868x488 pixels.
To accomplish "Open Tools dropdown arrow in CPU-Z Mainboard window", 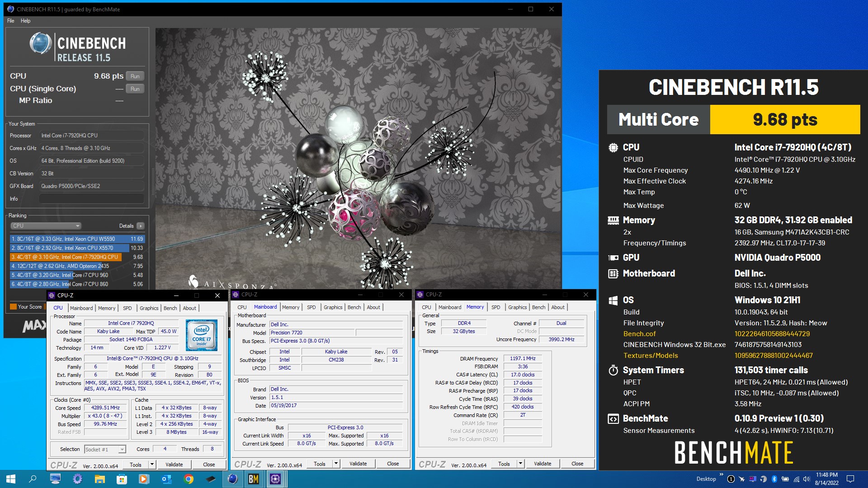I will 336,464.
